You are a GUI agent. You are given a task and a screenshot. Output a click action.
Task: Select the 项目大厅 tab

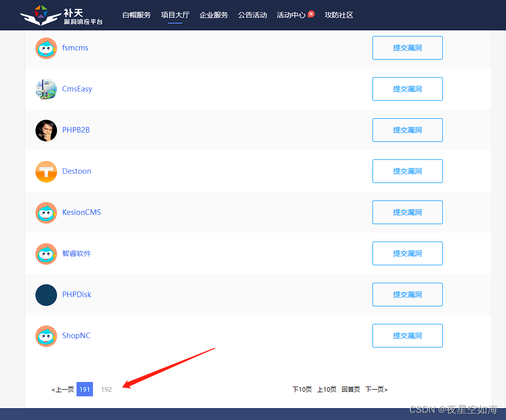click(175, 15)
